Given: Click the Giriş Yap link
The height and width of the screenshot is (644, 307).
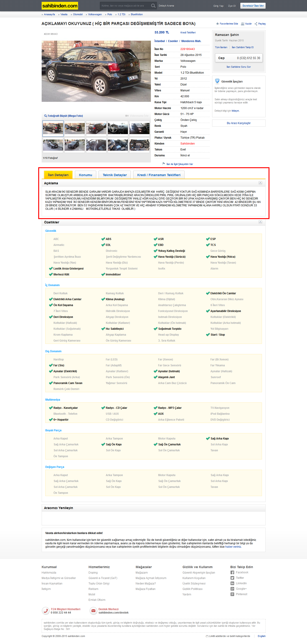Looking at the screenshot, I should 218,6.
